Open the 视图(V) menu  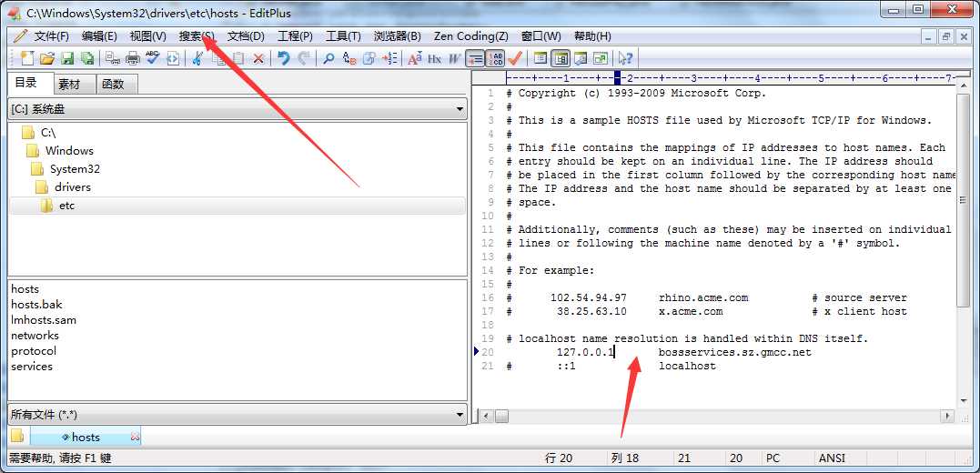point(148,36)
